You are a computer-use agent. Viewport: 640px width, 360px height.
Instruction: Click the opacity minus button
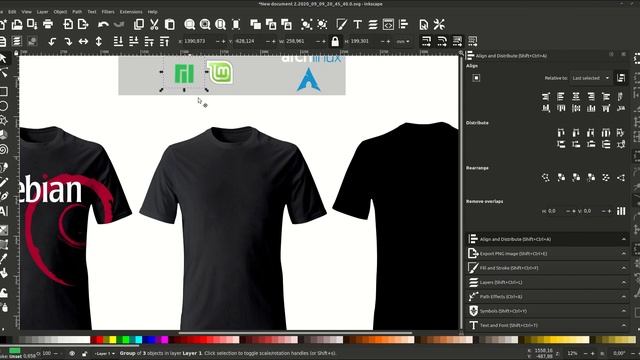click(56, 353)
